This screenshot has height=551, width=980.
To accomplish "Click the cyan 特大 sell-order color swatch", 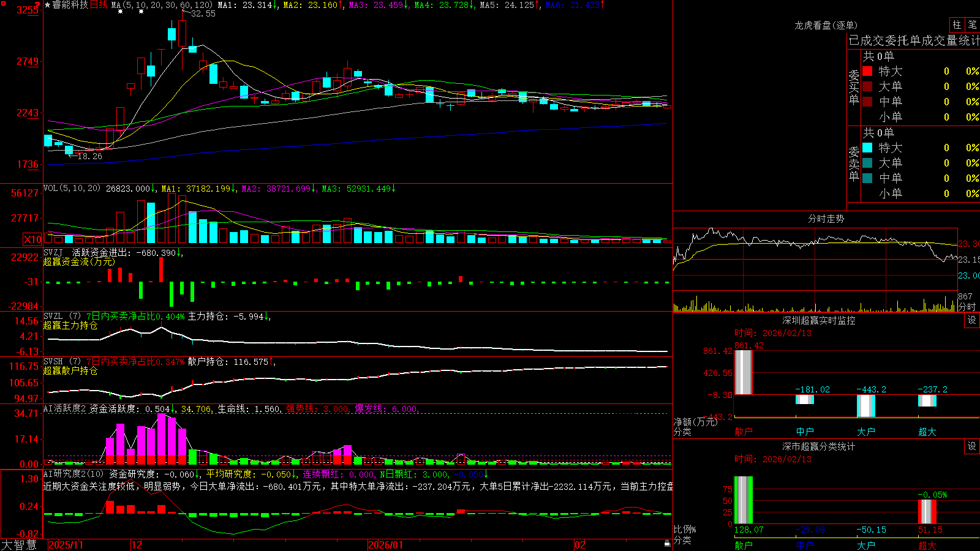I will point(867,148).
